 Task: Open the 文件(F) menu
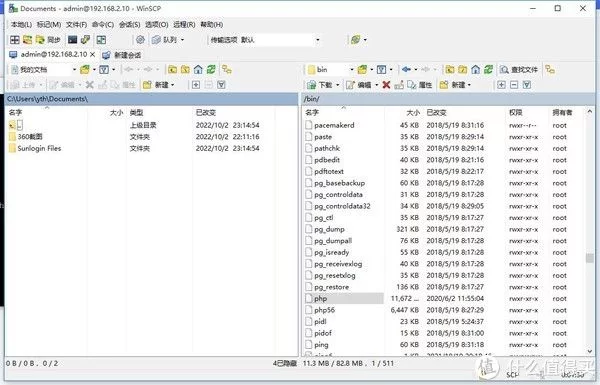(x=77, y=24)
